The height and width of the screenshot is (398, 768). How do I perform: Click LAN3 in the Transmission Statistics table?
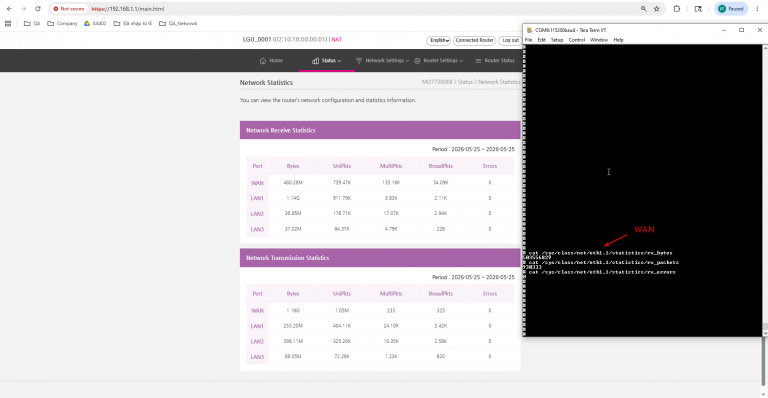[257, 357]
